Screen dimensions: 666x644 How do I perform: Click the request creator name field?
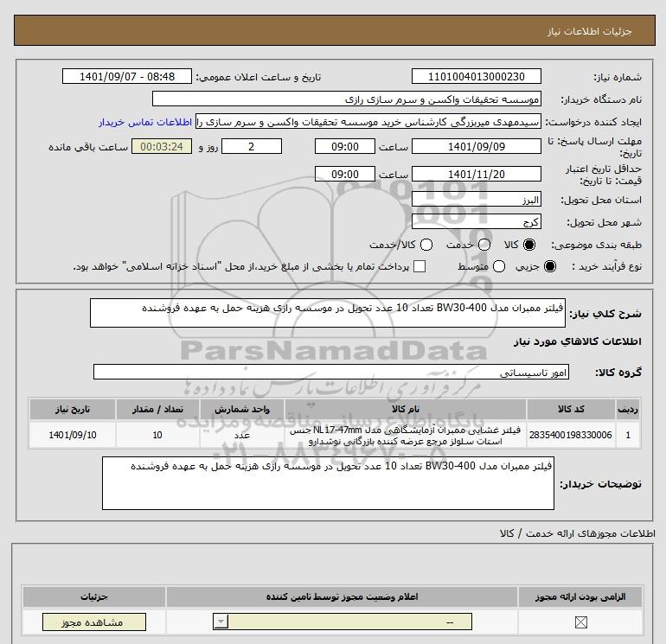click(368, 122)
